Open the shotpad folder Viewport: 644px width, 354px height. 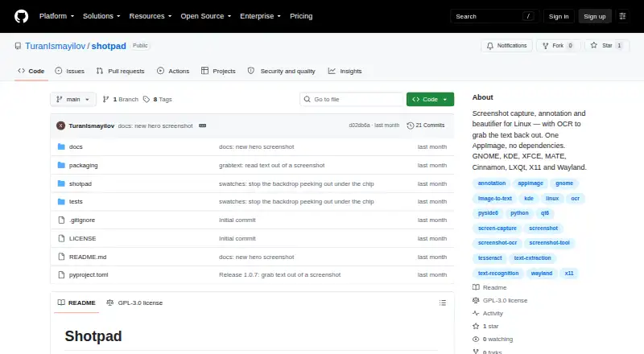[80, 183]
